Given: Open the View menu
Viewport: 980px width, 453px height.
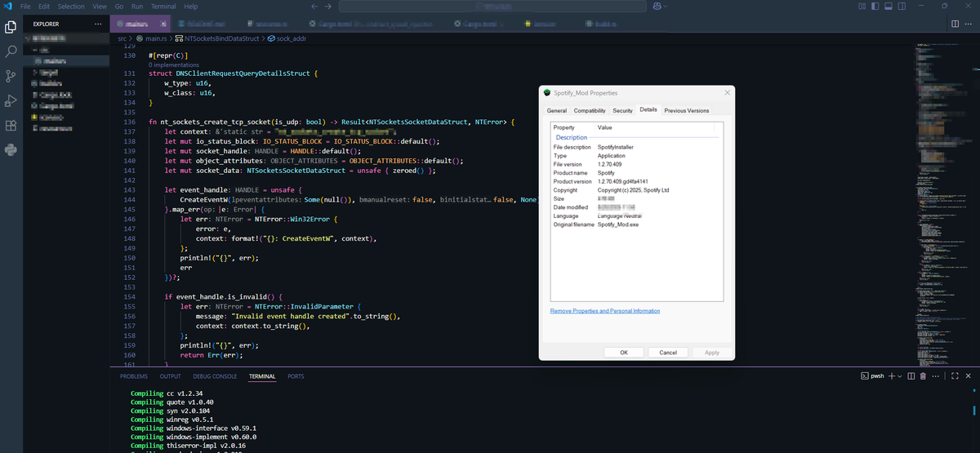Looking at the screenshot, I should 100,7.
